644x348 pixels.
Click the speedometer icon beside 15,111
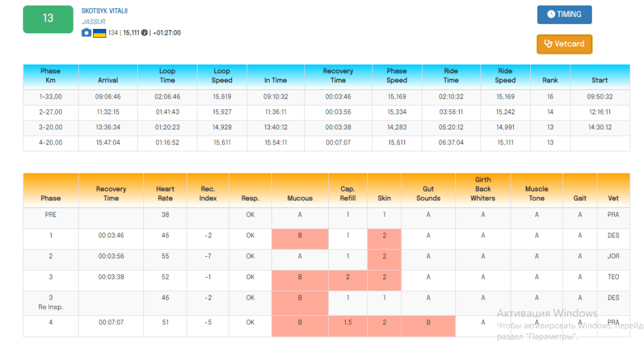pos(144,33)
